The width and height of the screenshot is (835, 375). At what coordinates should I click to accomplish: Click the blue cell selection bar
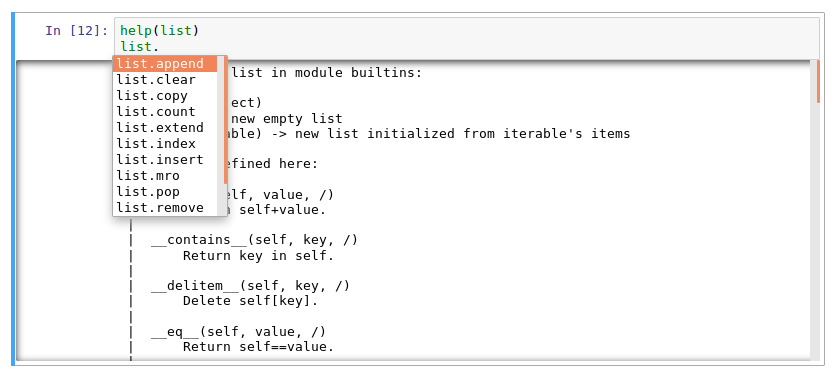pyautogui.click(x=13, y=190)
